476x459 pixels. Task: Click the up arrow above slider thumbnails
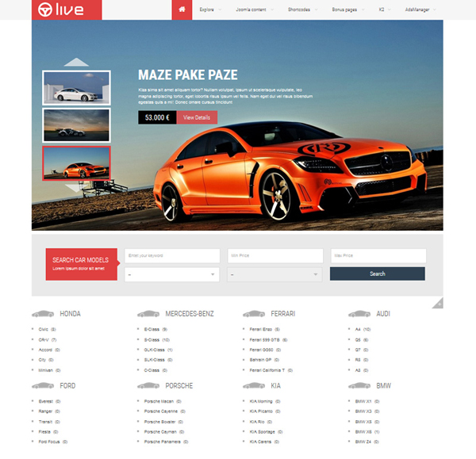pyautogui.click(x=76, y=62)
